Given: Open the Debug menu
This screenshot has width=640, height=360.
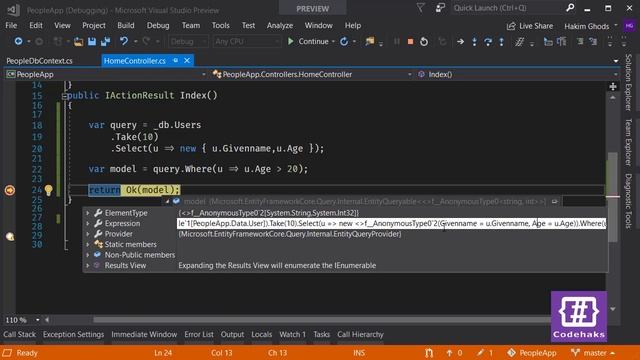Looking at the screenshot, I should tap(158, 25).
